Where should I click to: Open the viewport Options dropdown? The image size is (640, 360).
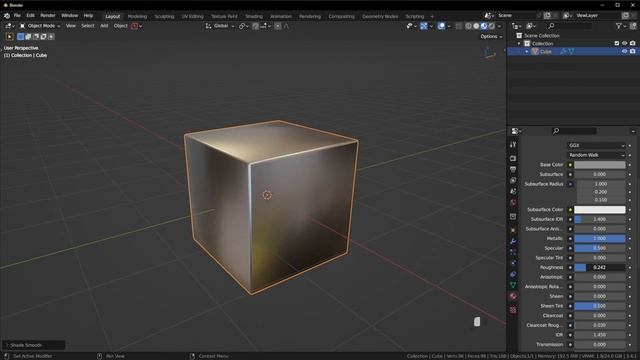point(491,37)
